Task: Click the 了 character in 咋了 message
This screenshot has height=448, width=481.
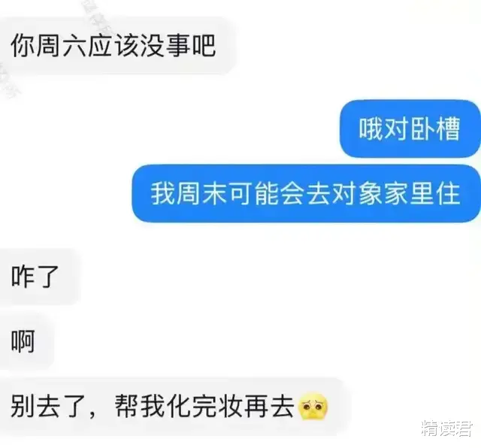Action: [x=48, y=277]
